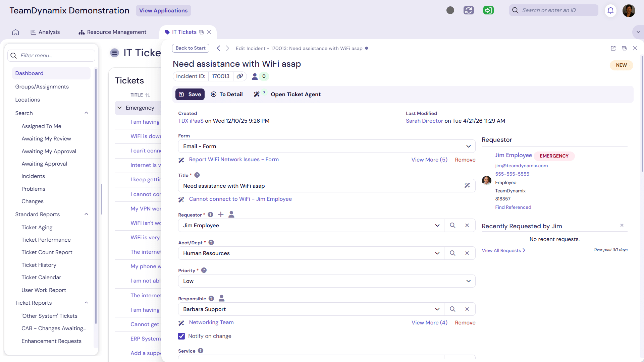Search Responsible with magnifier icon
644x362 pixels.
(x=452, y=309)
